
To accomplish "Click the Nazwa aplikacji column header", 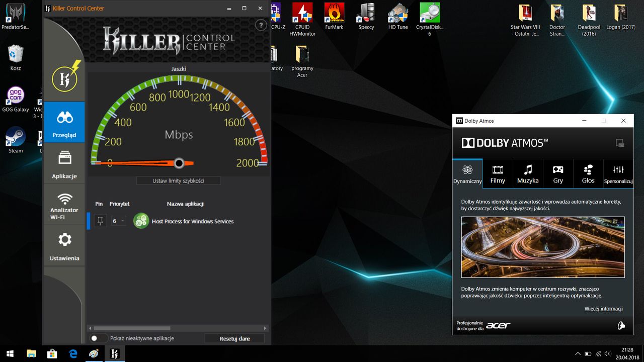I will click(185, 204).
